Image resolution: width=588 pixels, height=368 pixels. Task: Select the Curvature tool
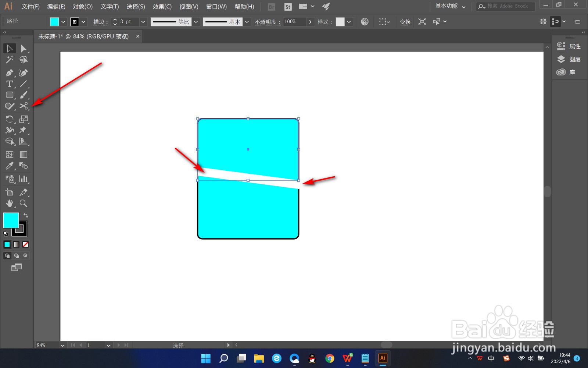pos(24,73)
